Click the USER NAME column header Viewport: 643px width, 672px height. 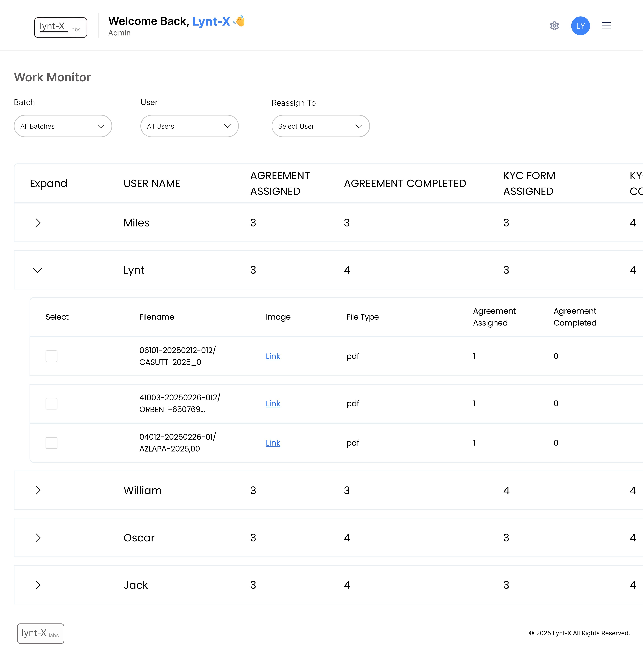click(x=152, y=183)
